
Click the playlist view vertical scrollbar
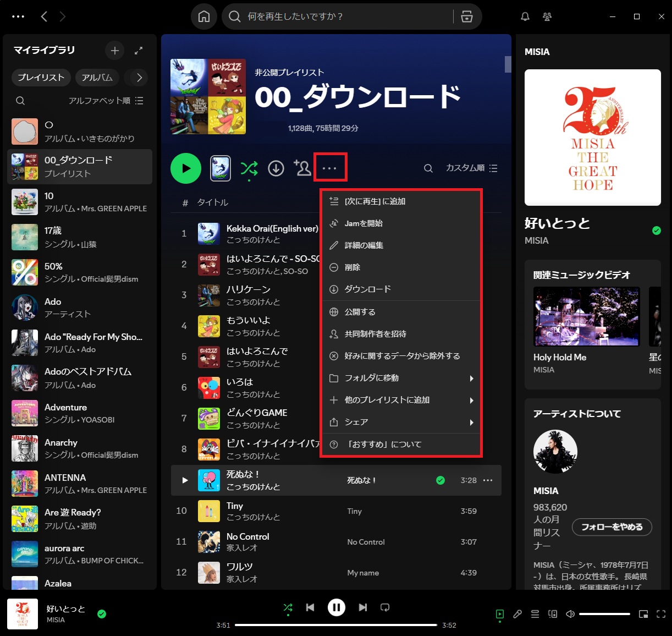tap(508, 64)
